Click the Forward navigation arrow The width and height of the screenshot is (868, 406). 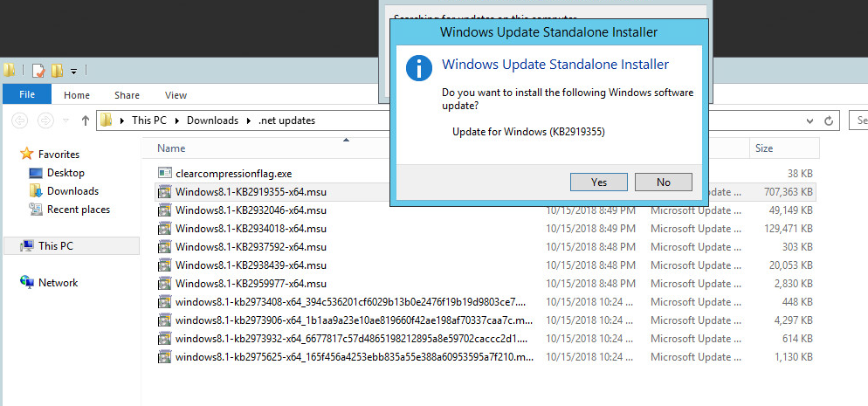pyautogui.click(x=45, y=120)
